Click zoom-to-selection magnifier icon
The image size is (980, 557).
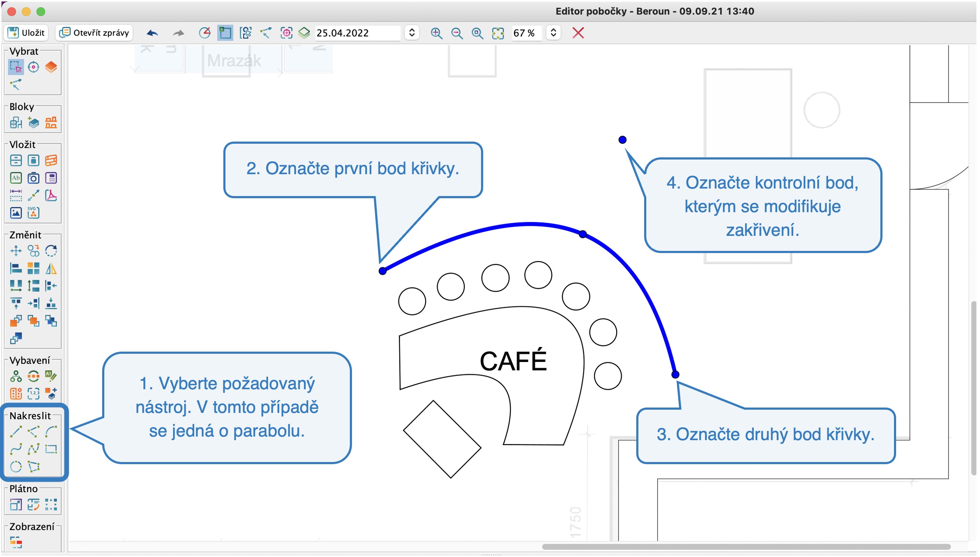coord(477,33)
